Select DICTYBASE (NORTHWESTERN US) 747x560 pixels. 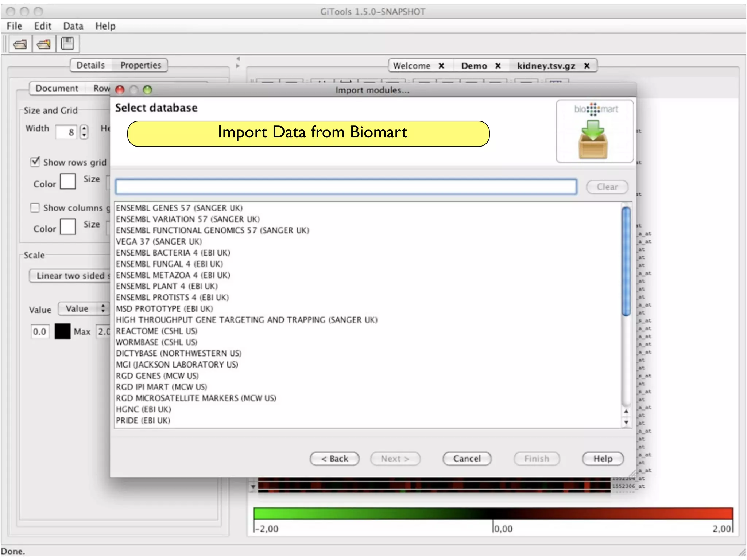pos(367,353)
